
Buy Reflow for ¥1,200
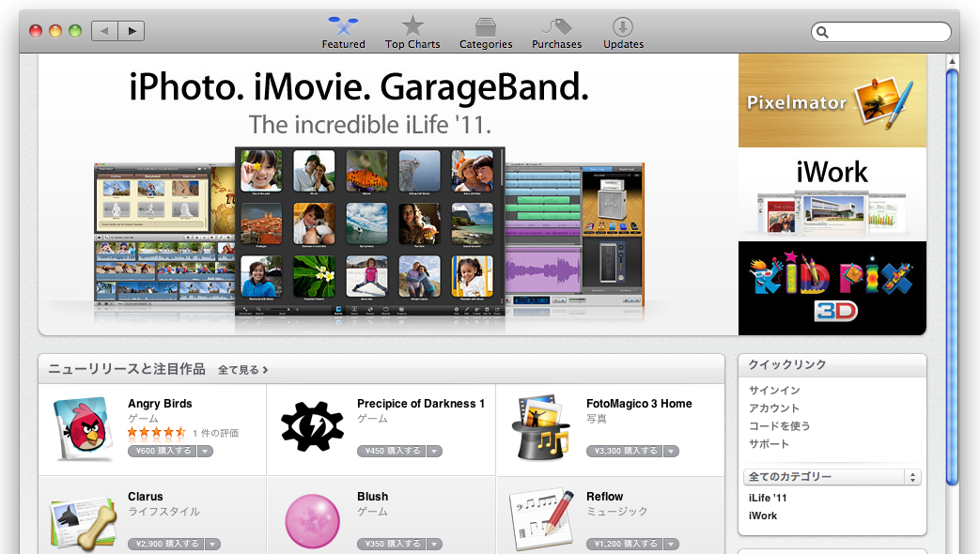tap(625, 544)
